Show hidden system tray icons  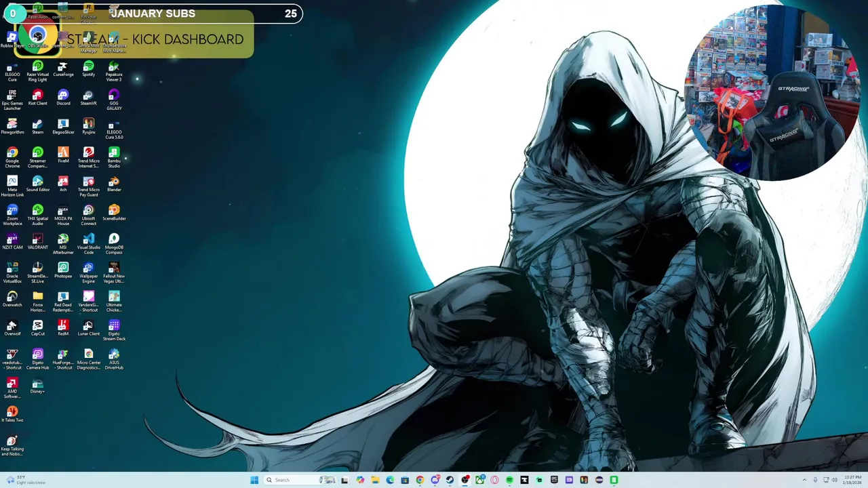804,480
